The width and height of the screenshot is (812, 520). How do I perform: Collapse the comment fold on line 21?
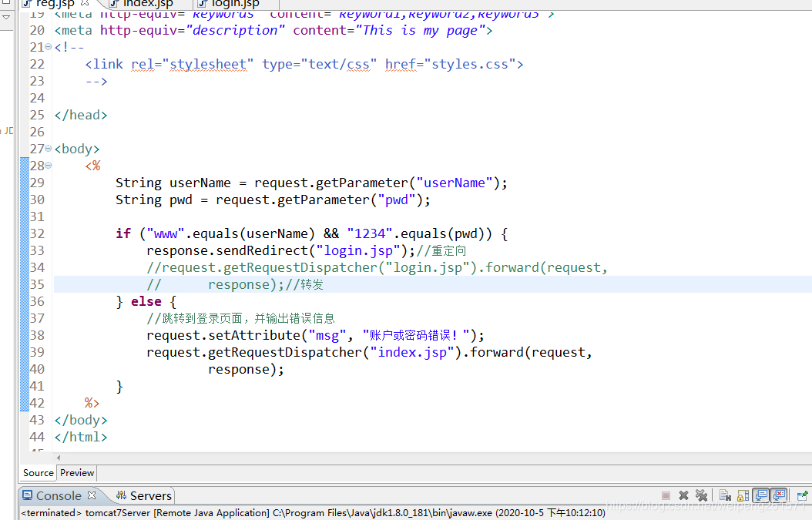click(49, 47)
